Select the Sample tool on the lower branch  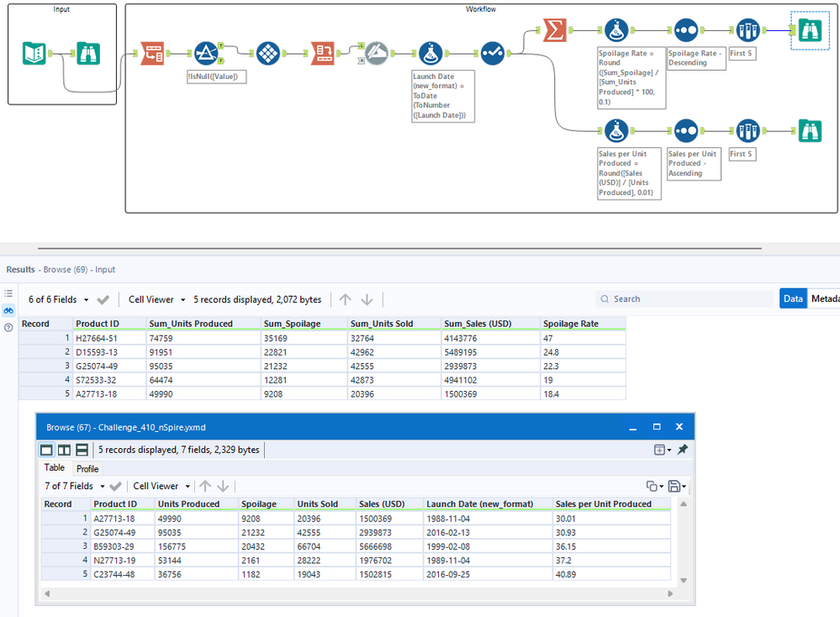tap(748, 131)
